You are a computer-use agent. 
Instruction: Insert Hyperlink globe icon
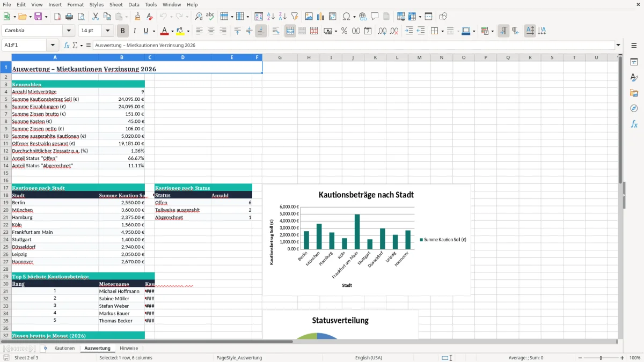pyautogui.click(x=363, y=17)
